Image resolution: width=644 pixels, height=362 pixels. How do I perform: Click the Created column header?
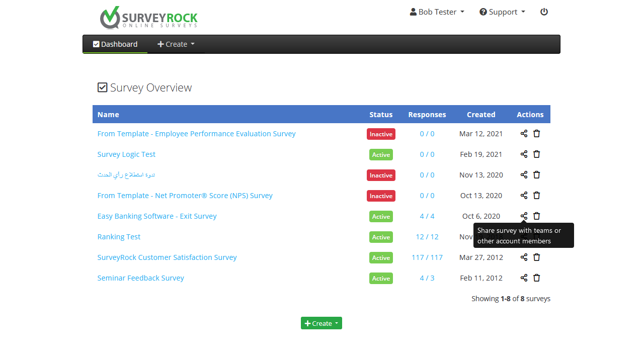pos(481,115)
